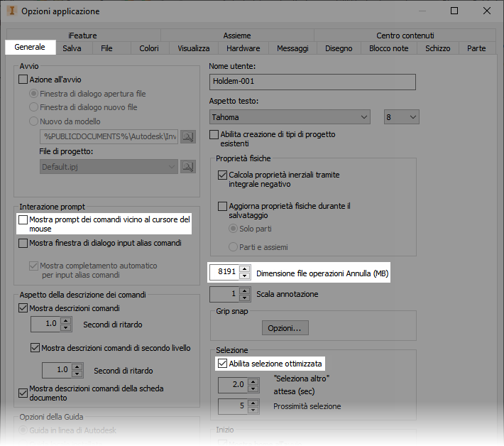Decrease the undo file size (MB) spinner
Screen dimensions: 504x446
[245, 276]
